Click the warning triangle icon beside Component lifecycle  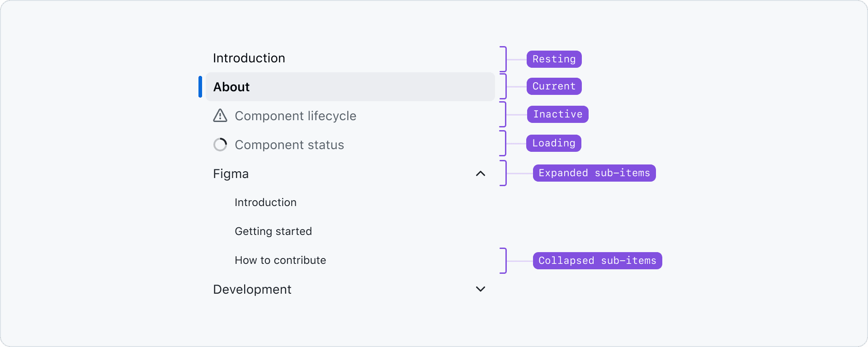[x=220, y=116]
